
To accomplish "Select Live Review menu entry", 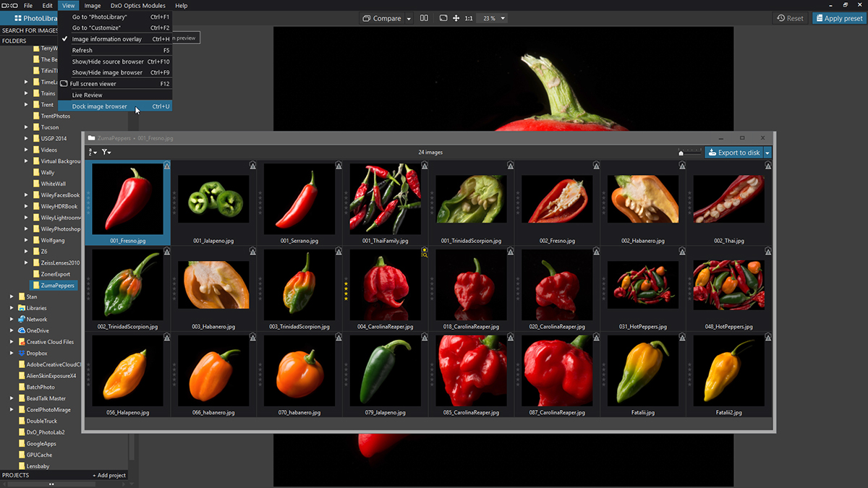I will [115, 95].
